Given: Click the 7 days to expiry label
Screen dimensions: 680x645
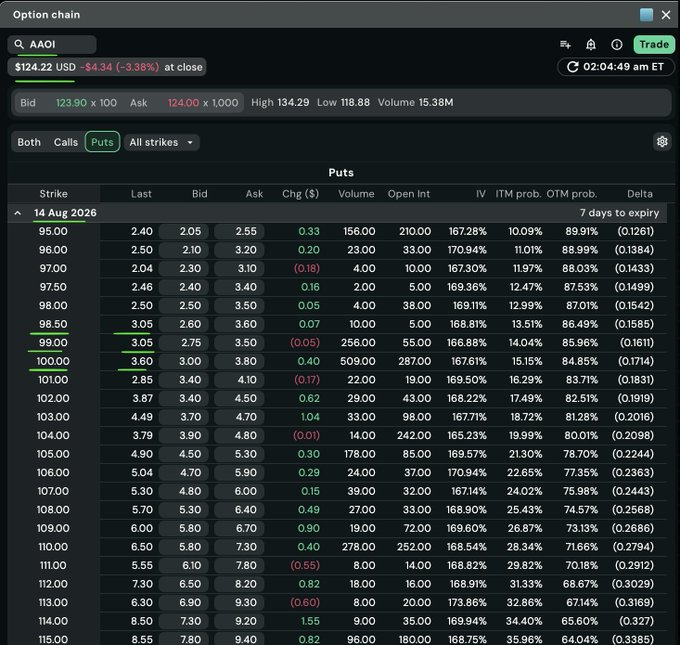Looking at the screenshot, I should point(619,213).
